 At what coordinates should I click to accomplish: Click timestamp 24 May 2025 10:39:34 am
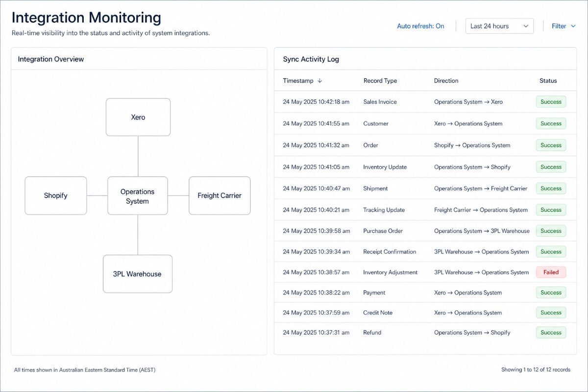[x=316, y=251]
